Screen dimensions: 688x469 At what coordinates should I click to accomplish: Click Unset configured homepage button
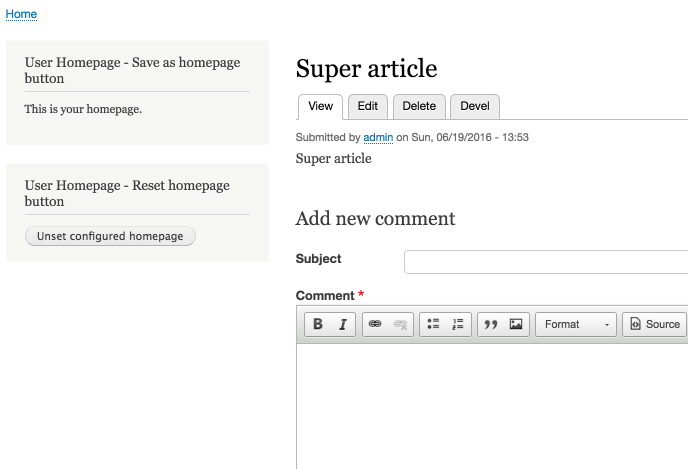tap(110, 236)
